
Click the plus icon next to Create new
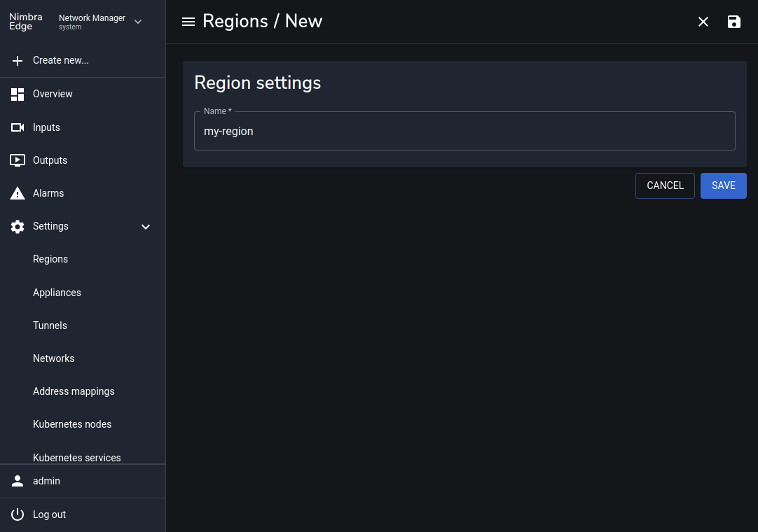click(18, 60)
